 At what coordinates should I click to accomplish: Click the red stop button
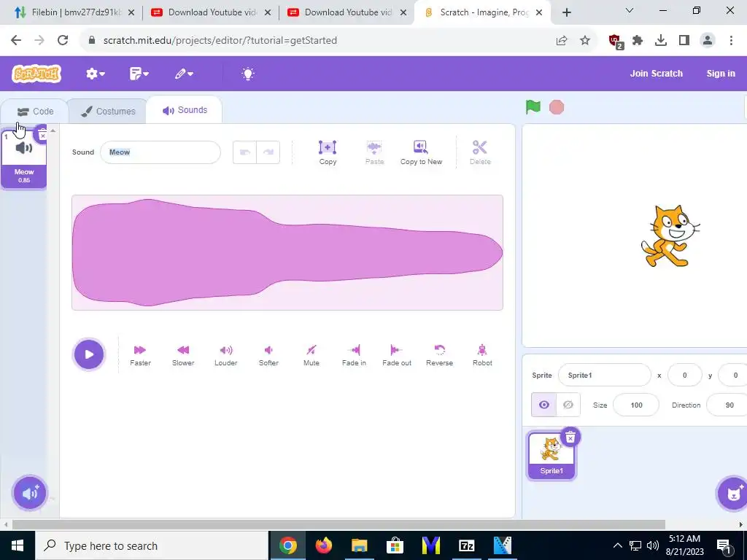tap(557, 107)
